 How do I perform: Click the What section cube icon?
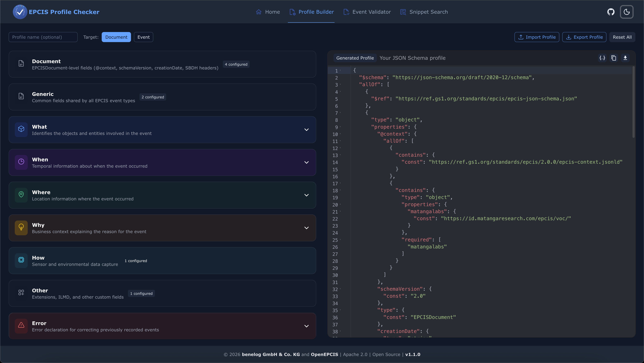coord(21,129)
